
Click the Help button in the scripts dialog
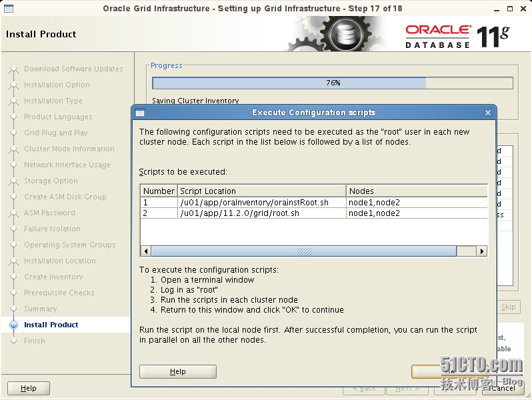[178, 371]
